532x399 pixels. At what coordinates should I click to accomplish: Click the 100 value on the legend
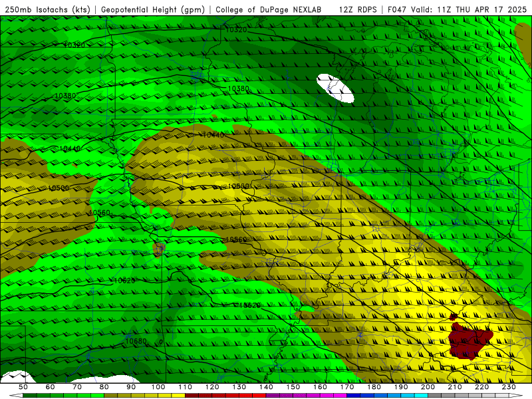click(x=158, y=387)
